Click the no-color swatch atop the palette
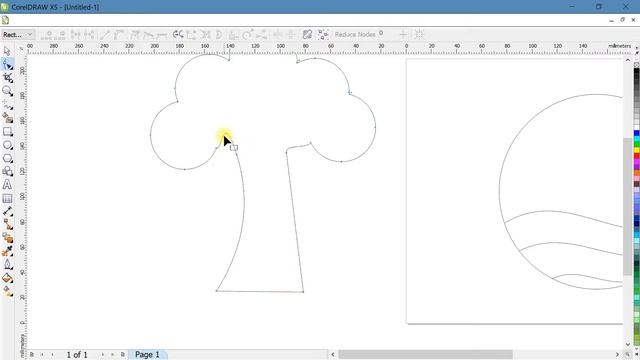Image resolution: width=640 pixels, height=360 pixels. point(636,64)
